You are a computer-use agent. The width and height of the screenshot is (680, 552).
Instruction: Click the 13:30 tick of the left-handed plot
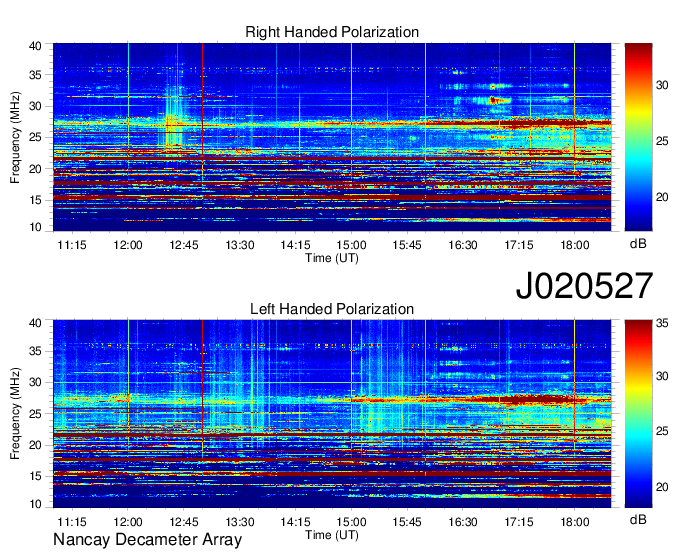240,522
